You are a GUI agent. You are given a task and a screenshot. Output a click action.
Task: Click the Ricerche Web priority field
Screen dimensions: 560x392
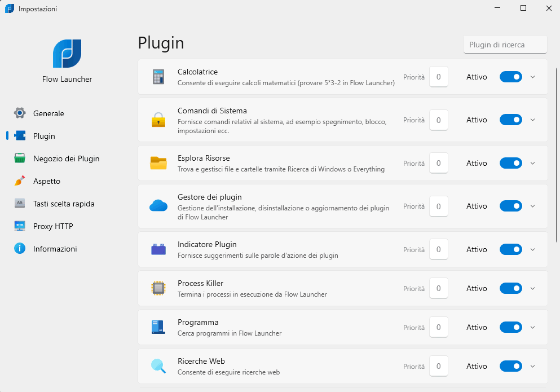(x=439, y=366)
